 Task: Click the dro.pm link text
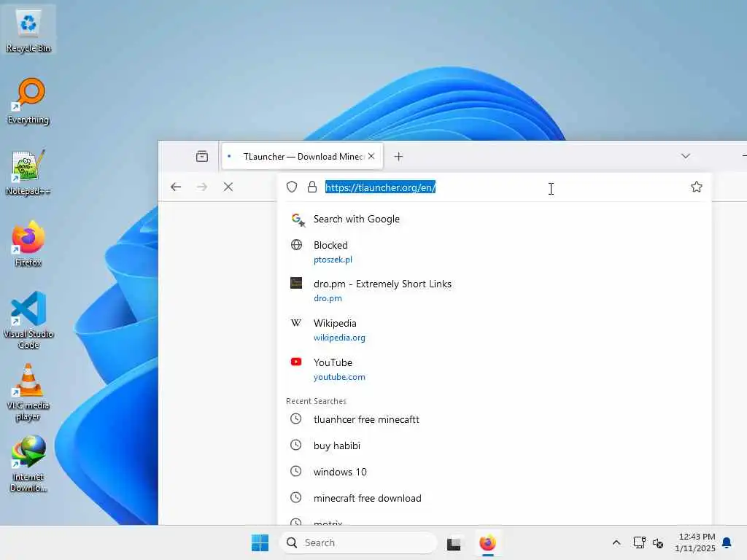pyautogui.click(x=328, y=298)
